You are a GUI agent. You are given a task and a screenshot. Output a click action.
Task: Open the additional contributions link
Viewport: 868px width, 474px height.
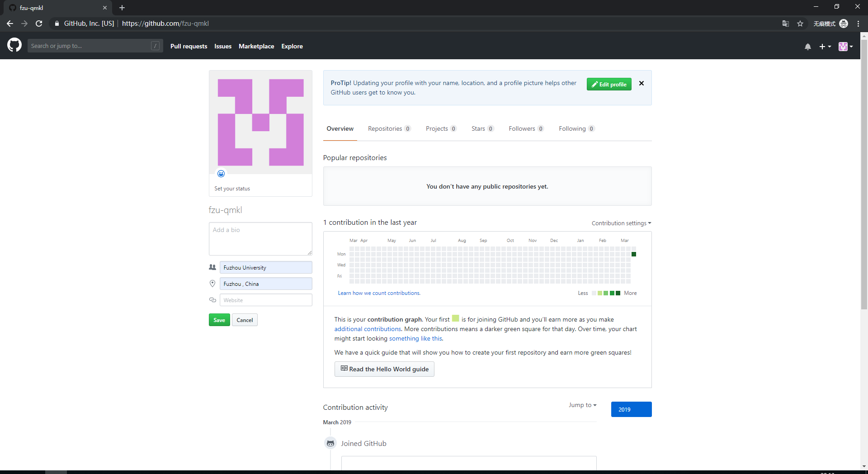click(368, 329)
